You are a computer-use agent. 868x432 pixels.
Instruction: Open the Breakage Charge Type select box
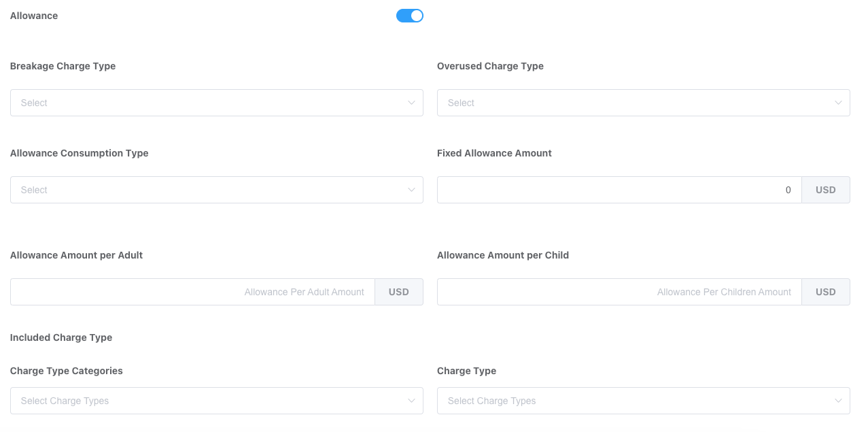[x=204, y=103]
